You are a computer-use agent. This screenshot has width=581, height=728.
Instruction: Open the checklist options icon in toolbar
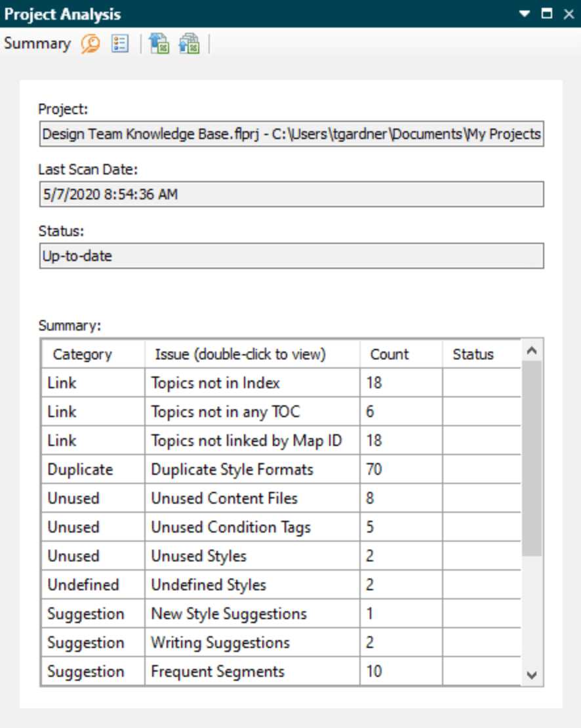[x=120, y=44]
